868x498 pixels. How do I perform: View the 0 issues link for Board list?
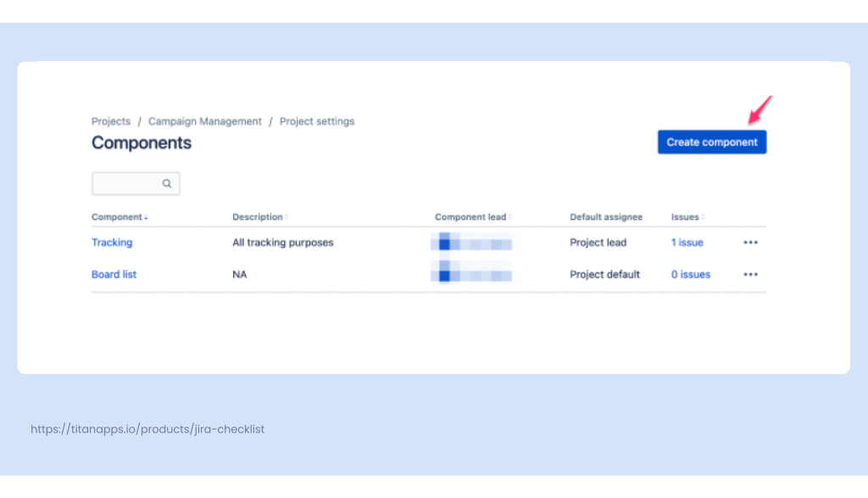click(690, 274)
